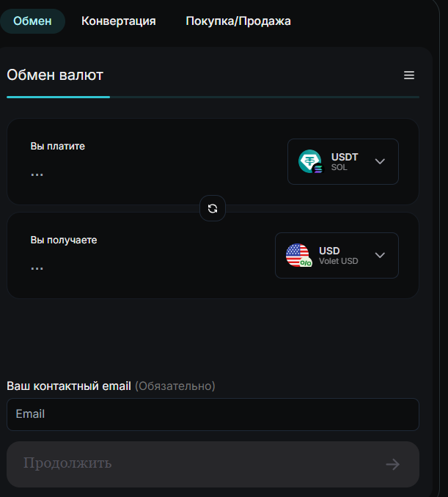Open the Покупка/Продажа tab
Viewport: 448px width, 497px height.
click(238, 21)
